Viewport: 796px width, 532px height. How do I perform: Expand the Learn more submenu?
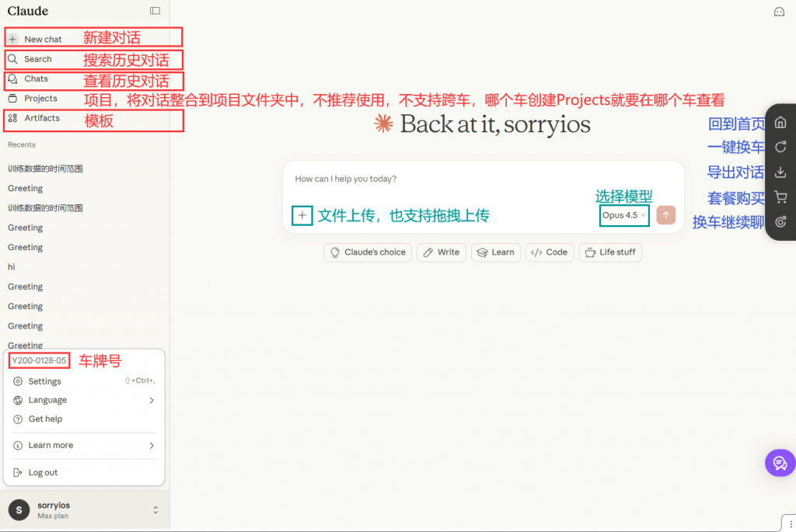pyautogui.click(x=51, y=445)
